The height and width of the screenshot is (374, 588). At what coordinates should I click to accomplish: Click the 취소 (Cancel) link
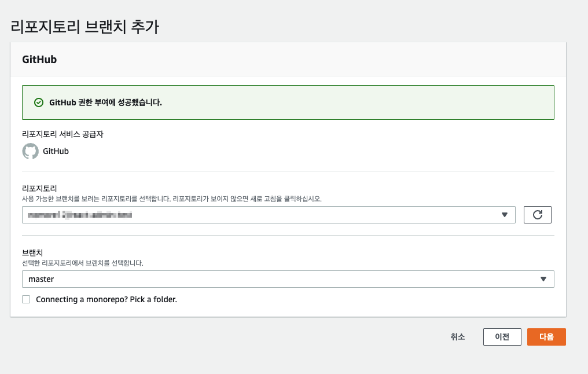click(458, 337)
